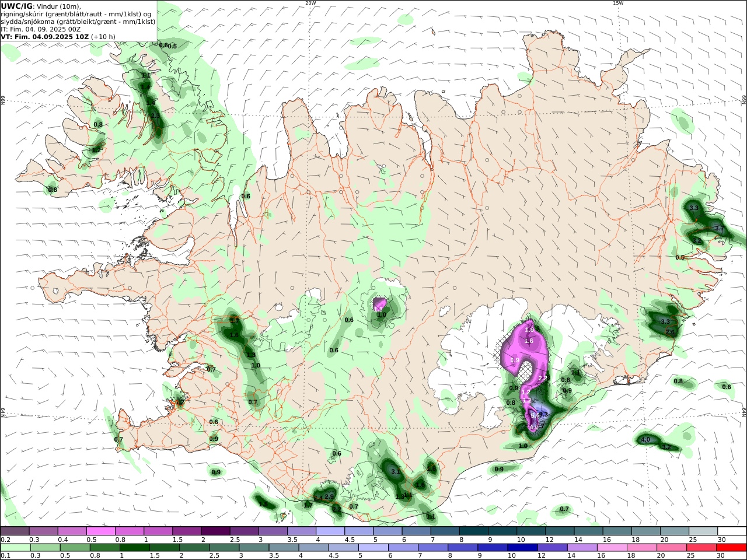The image size is (747, 560).
Task: Pick the greyish-purple 0.2 swatch starting the upper legend
Action: coord(15,531)
